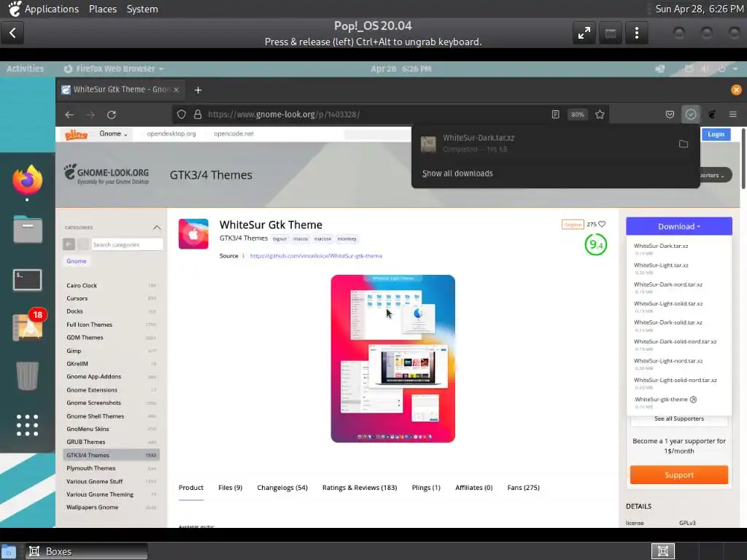This screenshot has width=747, height=560.
Task: Open the Applications menu
Action: point(52,9)
